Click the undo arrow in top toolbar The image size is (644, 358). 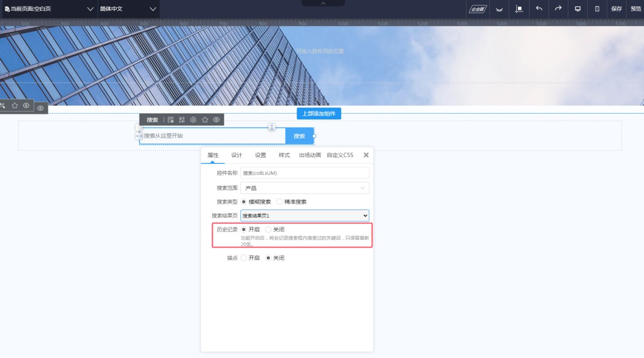pos(539,9)
